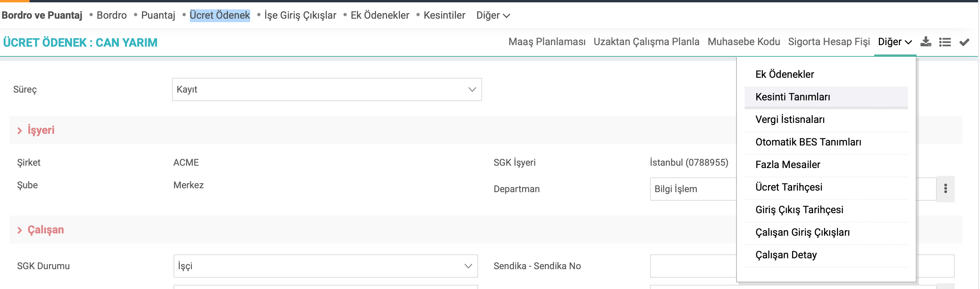Click the ÜCRET ÖDENEK : CAN YARIM title
The image size is (980, 289).
[80, 42]
